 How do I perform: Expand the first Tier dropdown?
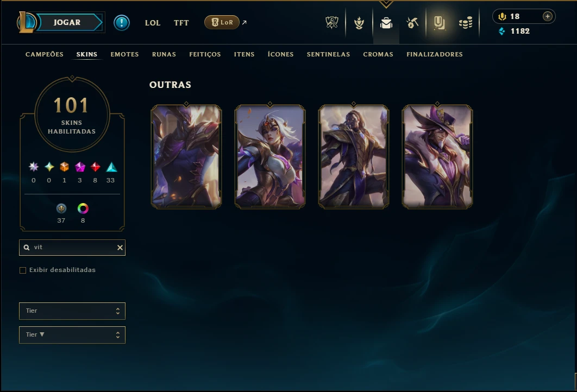pyautogui.click(x=72, y=311)
